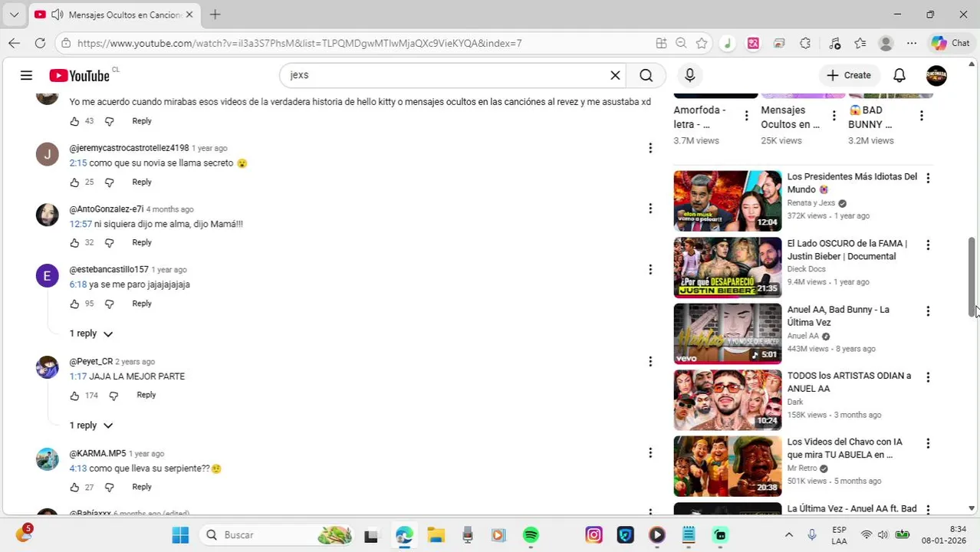Like the @AntoGonzalez-e7i comment
This screenshot has height=552, width=980.
click(74, 243)
